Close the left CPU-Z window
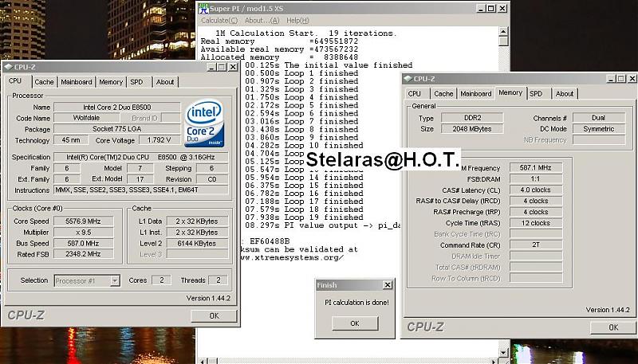 coord(233,67)
